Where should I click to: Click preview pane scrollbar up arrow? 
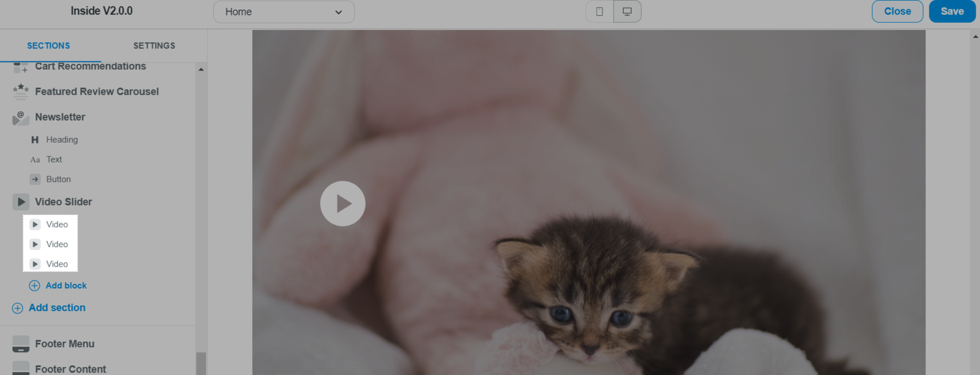coord(975,36)
